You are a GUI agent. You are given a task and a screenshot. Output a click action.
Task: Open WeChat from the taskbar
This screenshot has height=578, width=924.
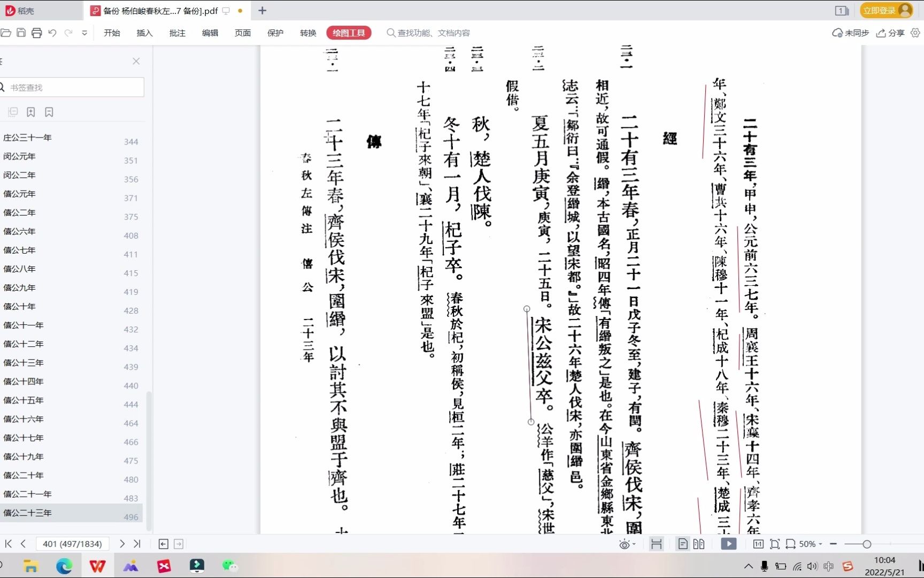[230, 566]
